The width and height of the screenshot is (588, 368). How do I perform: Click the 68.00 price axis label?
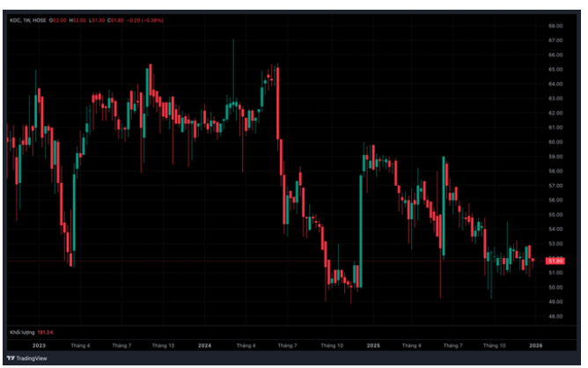click(555, 26)
